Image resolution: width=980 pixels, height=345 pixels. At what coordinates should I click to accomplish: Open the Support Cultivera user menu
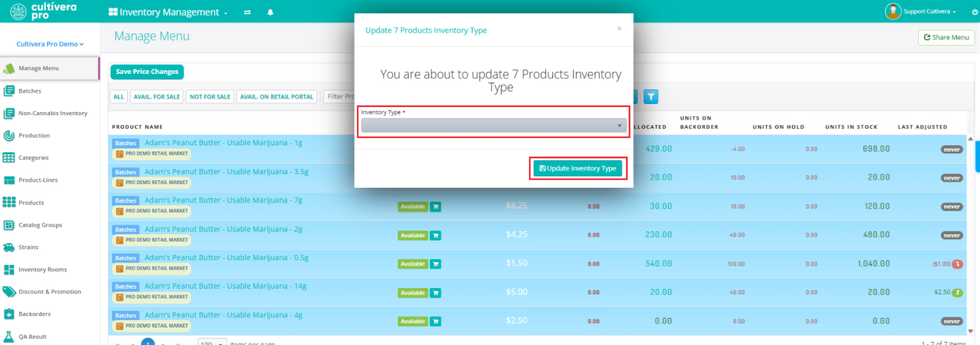coord(930,11)
